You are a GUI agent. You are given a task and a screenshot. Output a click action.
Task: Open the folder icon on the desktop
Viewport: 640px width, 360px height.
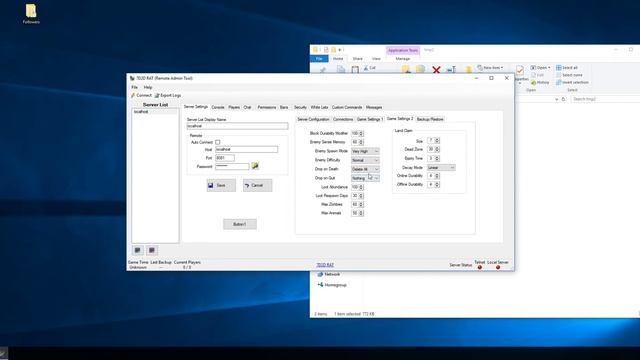31,11
